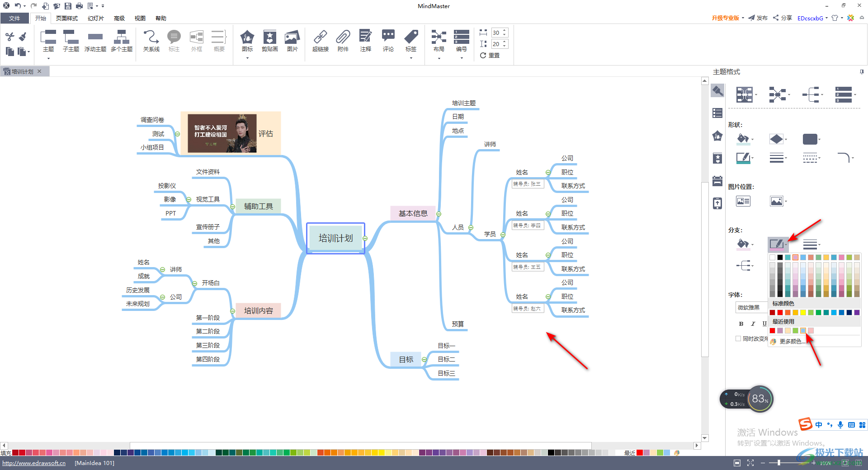The width and height of the screenshot is (868, 470).
Task: Pick red from the standard colors row
Action: pos(780,313)
